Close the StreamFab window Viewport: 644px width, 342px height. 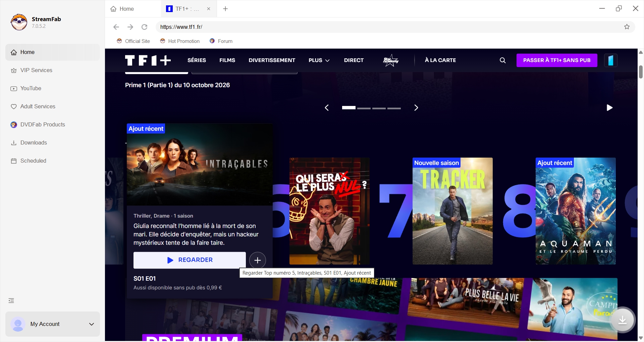click(635, 9)
